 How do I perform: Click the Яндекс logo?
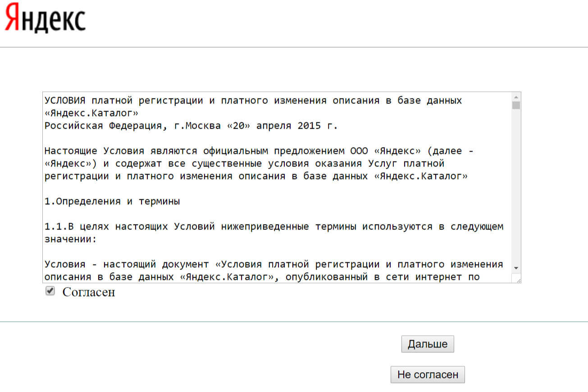pyautogui.click(x=45, y=18)
